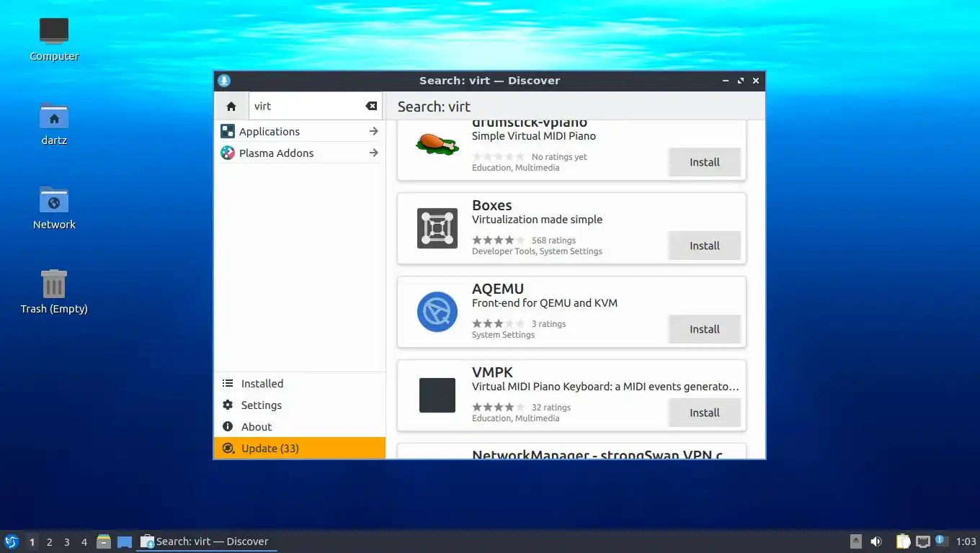Image resolution: width=980 pixels, height=553 pixels.
Task: Click the Discover home icon button
Action: 231,106
